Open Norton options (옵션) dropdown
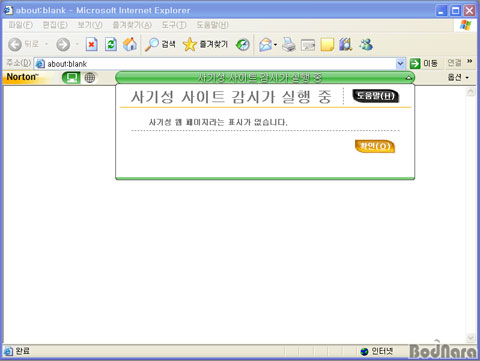Image resolution: width=480 pixels, height=361 pixels. click(458, 77)
